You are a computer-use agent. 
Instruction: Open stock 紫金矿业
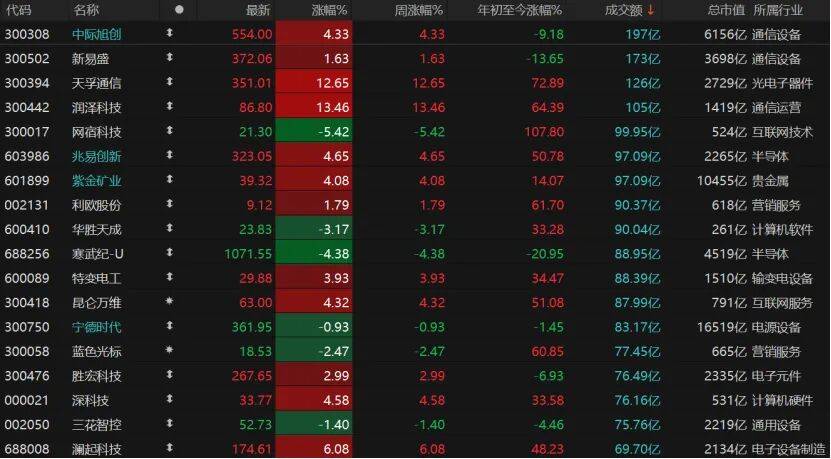coord(97,181)
